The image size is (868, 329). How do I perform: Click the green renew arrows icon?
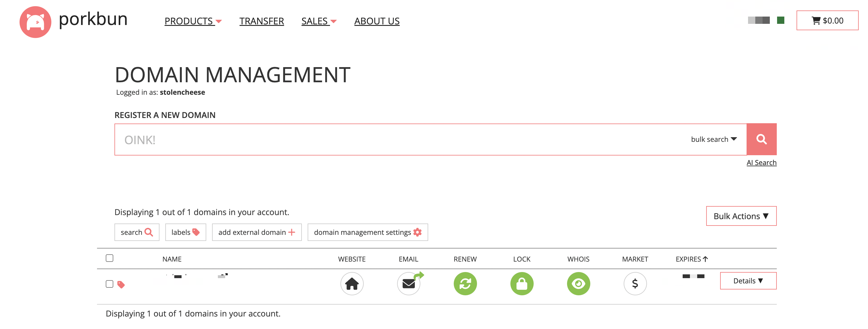[x=465, y=283]
